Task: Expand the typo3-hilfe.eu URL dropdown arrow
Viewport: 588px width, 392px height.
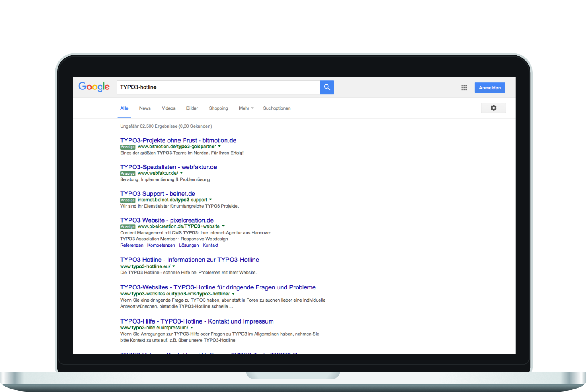Action: (192, 328)
